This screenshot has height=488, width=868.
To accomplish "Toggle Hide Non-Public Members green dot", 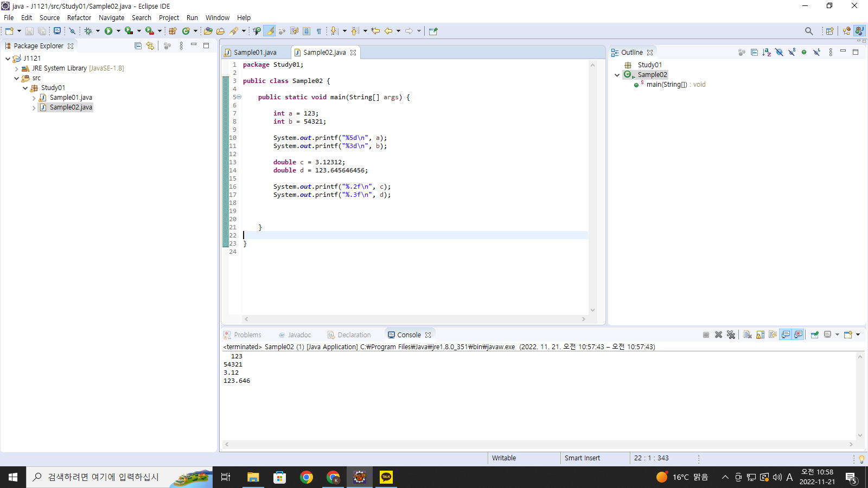I will pos(804,53).
